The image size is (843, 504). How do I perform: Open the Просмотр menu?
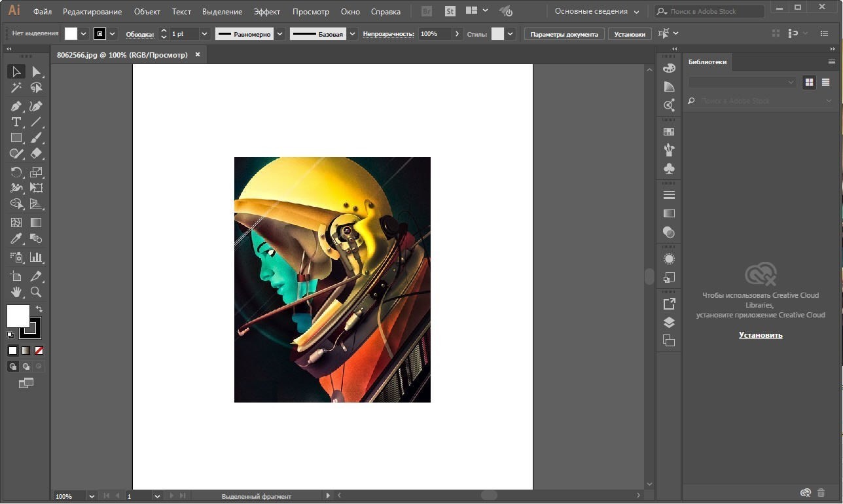[311, 12]
